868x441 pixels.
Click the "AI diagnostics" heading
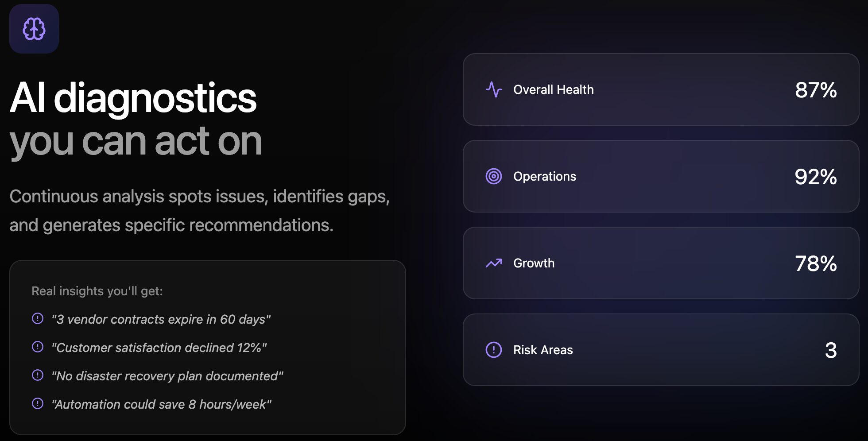pos(133,98)
